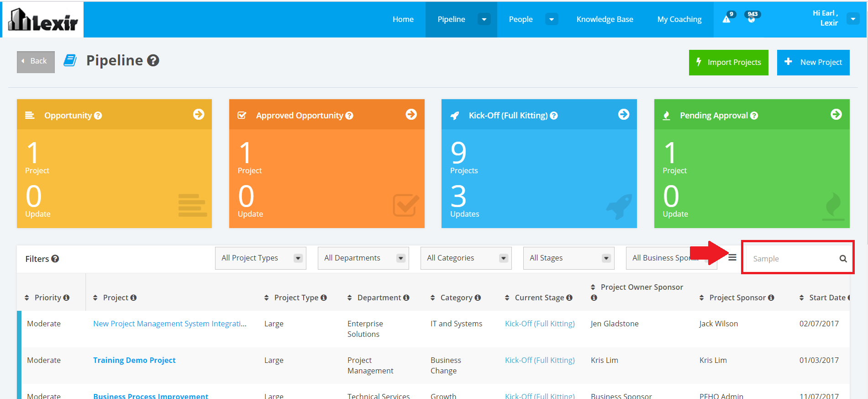The image size is (868, 399).
Task: Click the Jen Gladstone owner cell
Action: (615, 324)
